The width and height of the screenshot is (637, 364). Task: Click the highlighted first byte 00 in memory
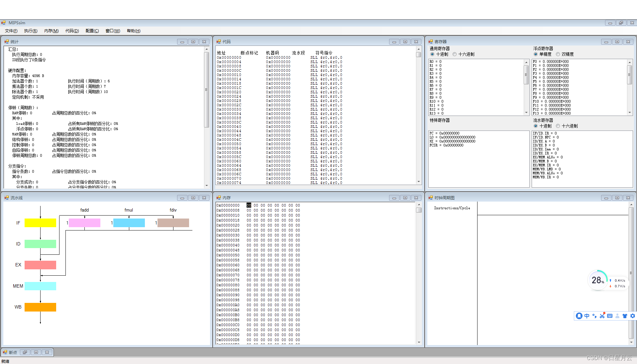249,205
